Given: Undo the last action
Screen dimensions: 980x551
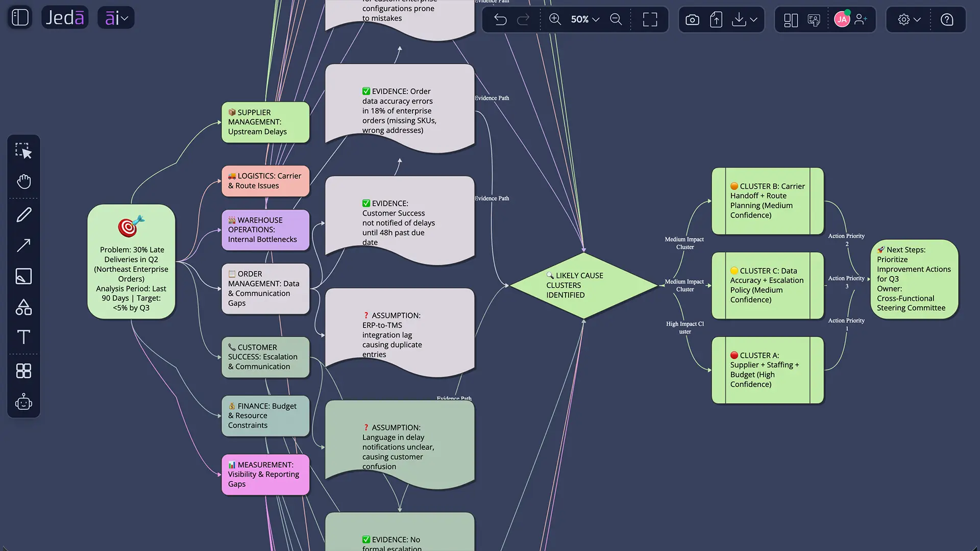Looking at the screenshot, I should click(500, 19).
